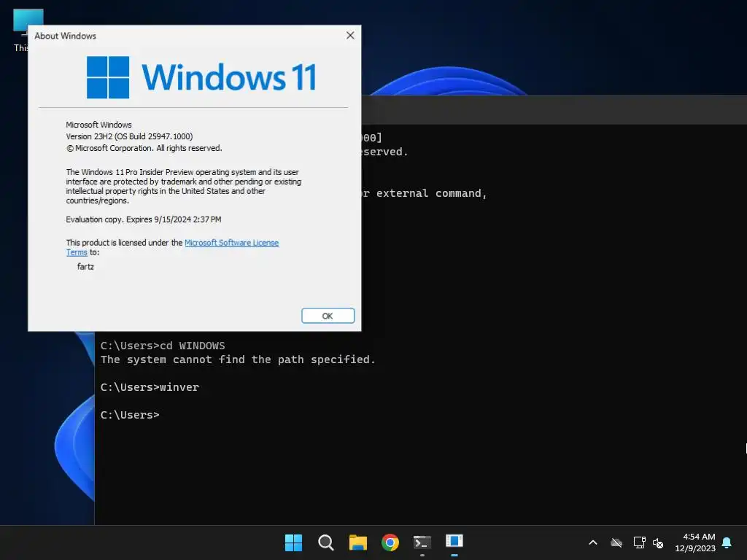Viewport: 747px width, 560px height.
Task: Click the "Microsoft Windows" label in dialog
Action: [98, 125]
